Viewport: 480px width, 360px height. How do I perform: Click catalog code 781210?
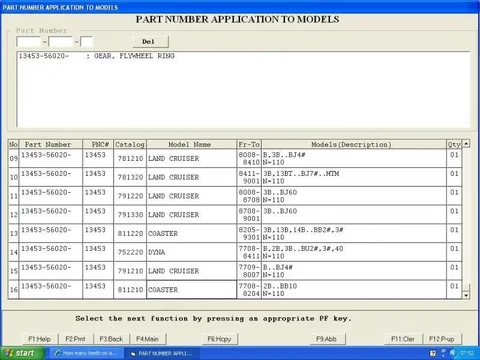click(130, 159)
